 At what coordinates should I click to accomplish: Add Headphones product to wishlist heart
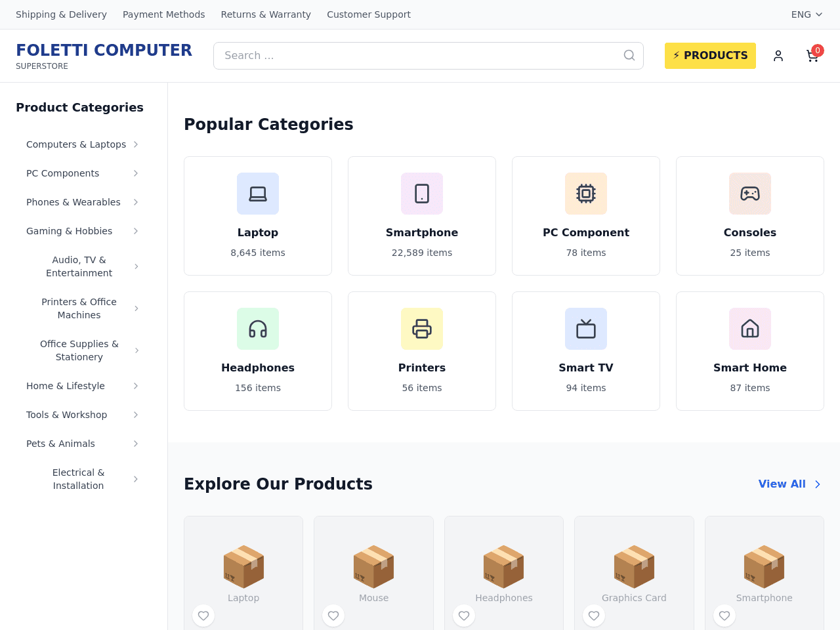[464, 616]
